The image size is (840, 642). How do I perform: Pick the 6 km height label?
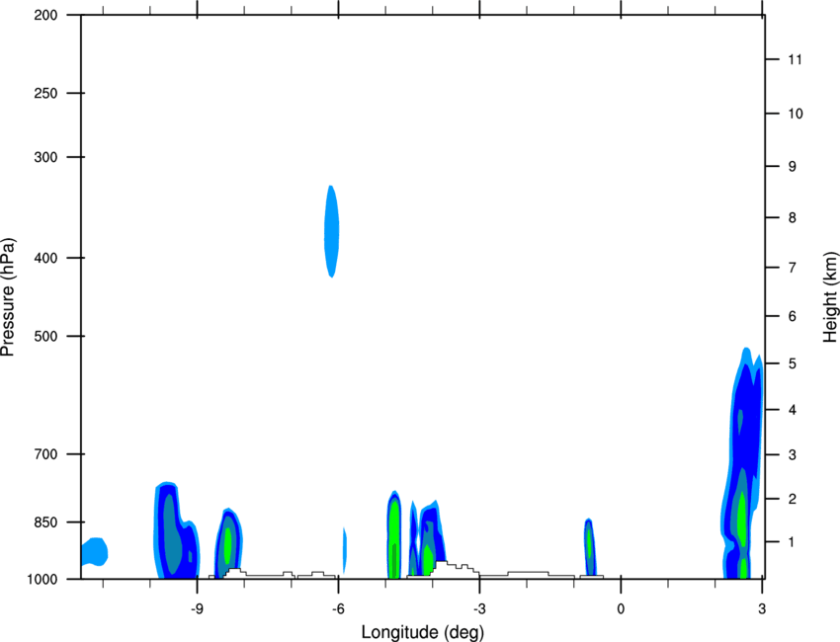point(793,316)
